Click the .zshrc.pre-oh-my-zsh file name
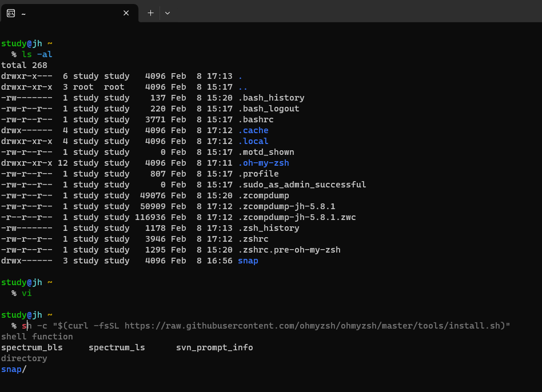This screenshot has height=392, width=542. tap(289, 250)
